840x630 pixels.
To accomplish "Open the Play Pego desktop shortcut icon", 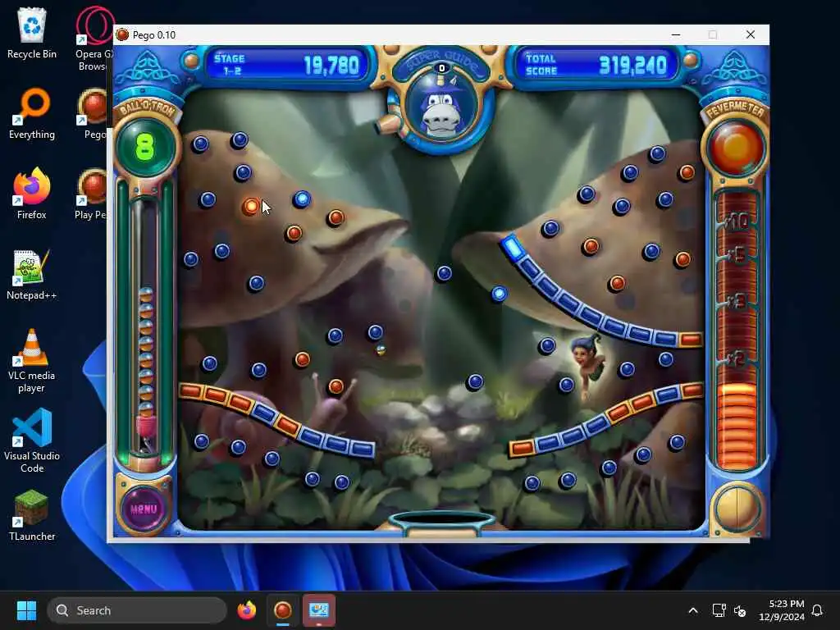I will point(92,194).
